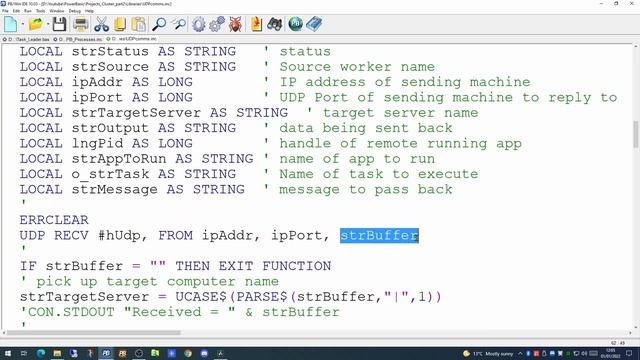Open the clock and date flyout
Image resolution: width=640 pixels, height=360 pixels.
(x=611, y=353)
